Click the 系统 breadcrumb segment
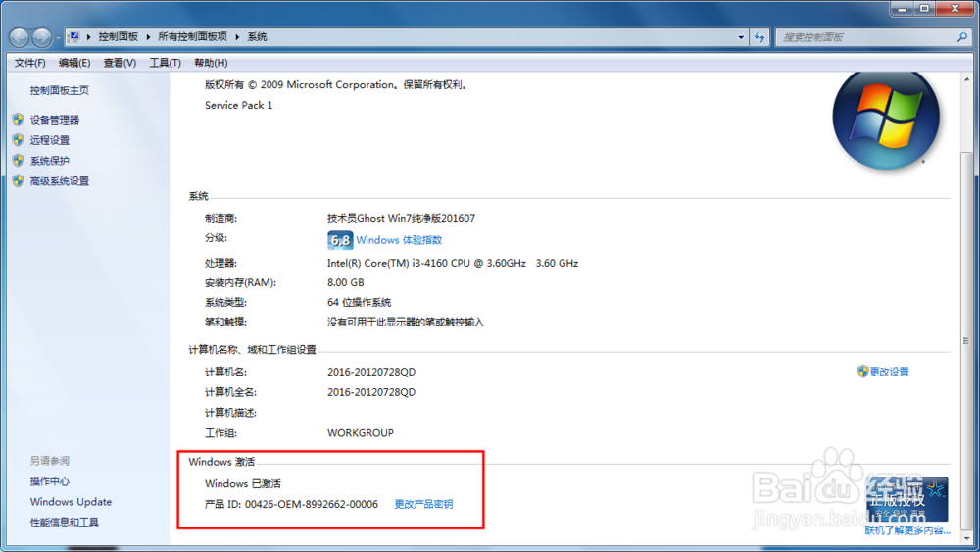Viewport: 980px width, 552px height. pyautogui.click(x=257, y=37)
